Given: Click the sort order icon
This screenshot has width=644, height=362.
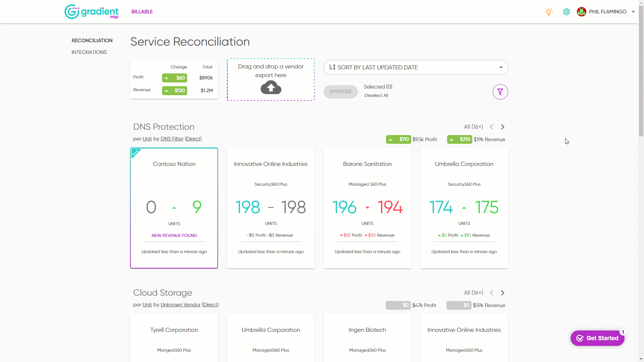Looking at the screenshot, I should pyautogui.click(x=332, y=67).
